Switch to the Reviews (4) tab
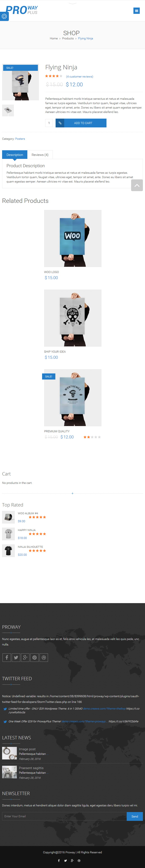The height and width of the screenshot is (868, 145). (x=40, y=155)
